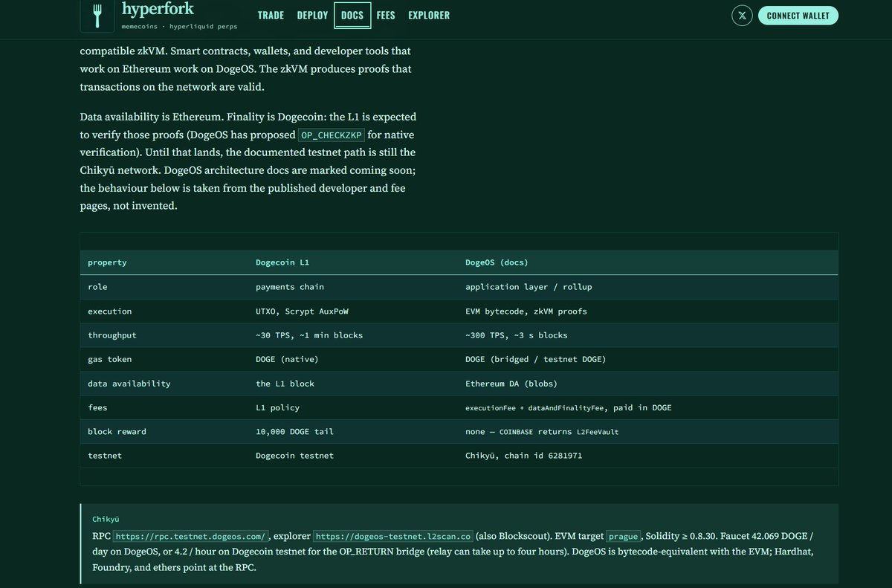Click the OP_CHECKZKP code tag
Screen dimensions: 892x588
[332, 135]
